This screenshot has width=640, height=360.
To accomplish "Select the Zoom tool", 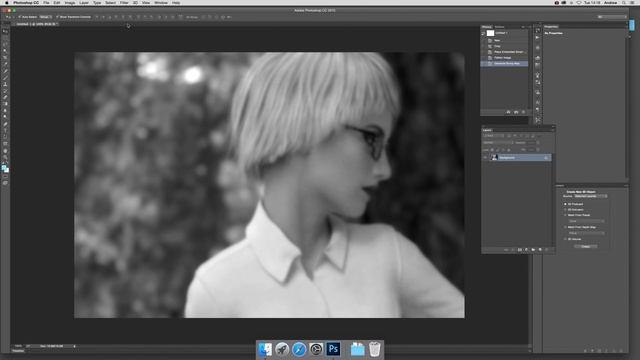I will coord(5,157).
